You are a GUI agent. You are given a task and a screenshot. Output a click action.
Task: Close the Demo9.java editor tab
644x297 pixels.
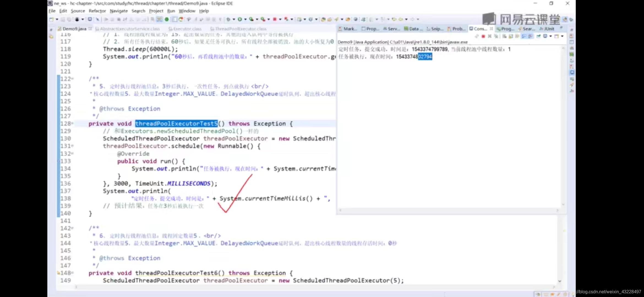pos(90,29)
